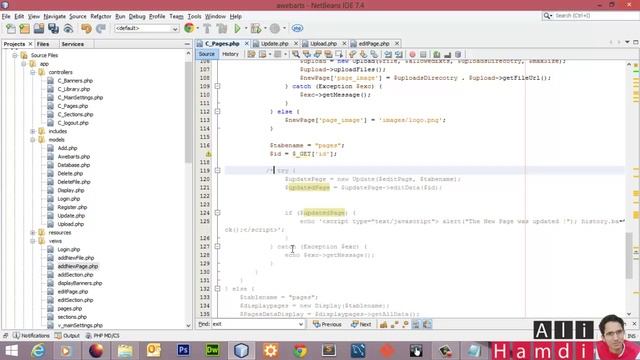This screenshot has width=640, height=360.
Task: Click the Redo arrow icon
Action: click(x=101, y=29)
